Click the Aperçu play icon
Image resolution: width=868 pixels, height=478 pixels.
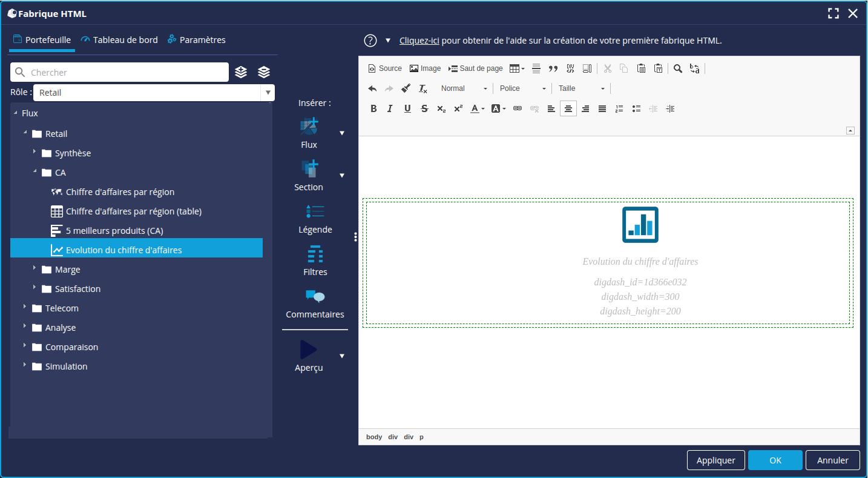click(309, 350)
